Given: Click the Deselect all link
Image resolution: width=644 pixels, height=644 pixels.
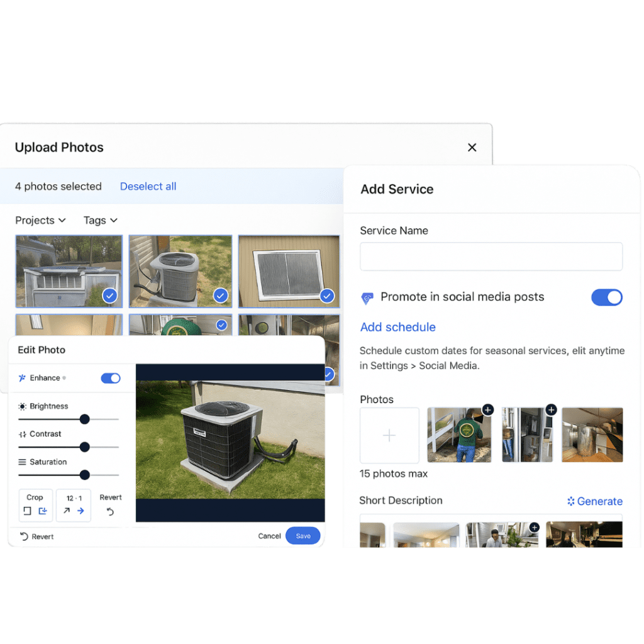Looking at the screenshot, I should click(148, 186).
